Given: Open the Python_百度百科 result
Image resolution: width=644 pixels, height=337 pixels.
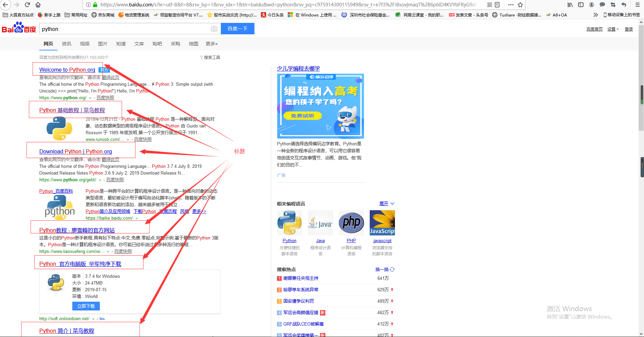Looking at the screenshot, I should [x=56, y=191].
